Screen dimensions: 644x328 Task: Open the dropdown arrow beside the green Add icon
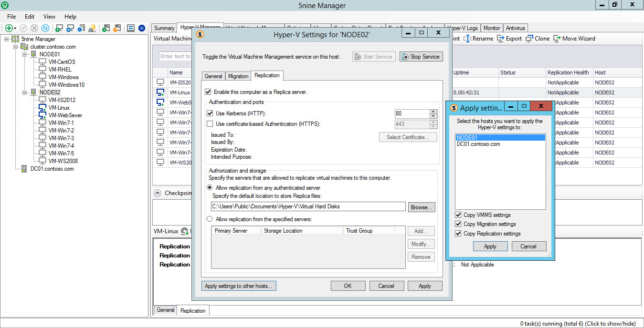coord(15,29)
